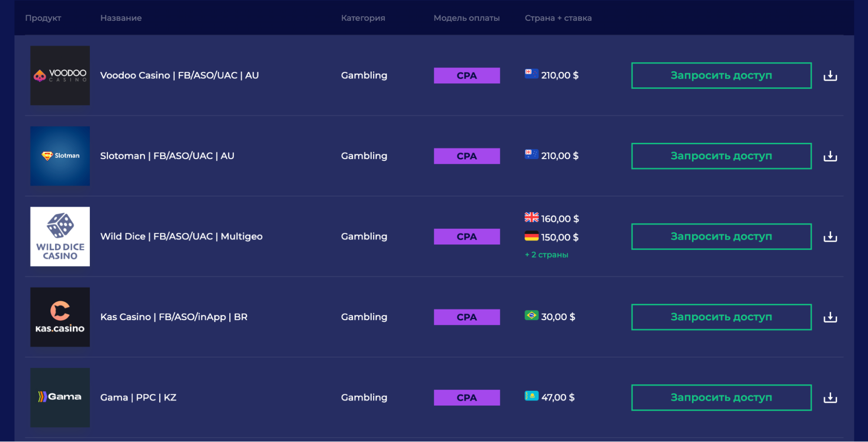The image size is (868, 442).
Task: Click the 'Продукт' column header
Action: point(43,18)
